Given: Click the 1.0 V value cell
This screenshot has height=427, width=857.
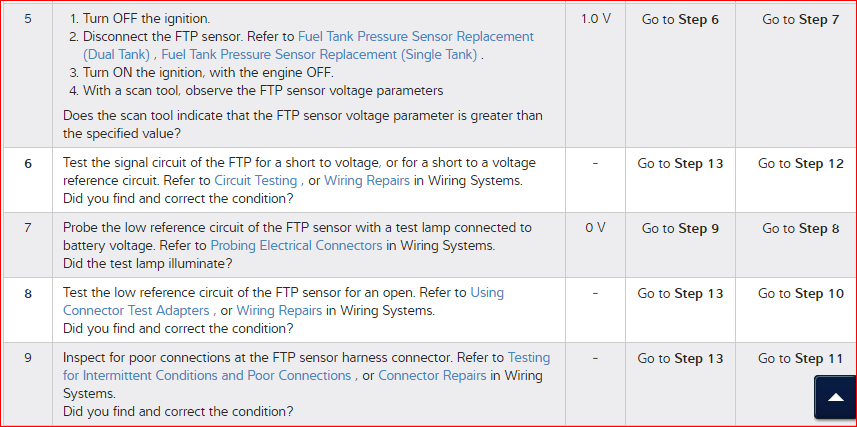Looking at the screenshot, I should coord(595,19).
